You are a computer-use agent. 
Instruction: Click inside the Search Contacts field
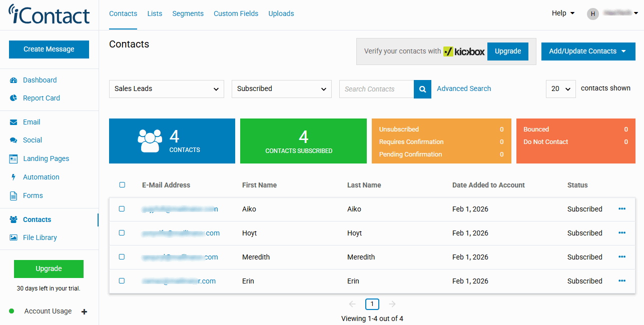click(376, 88)
